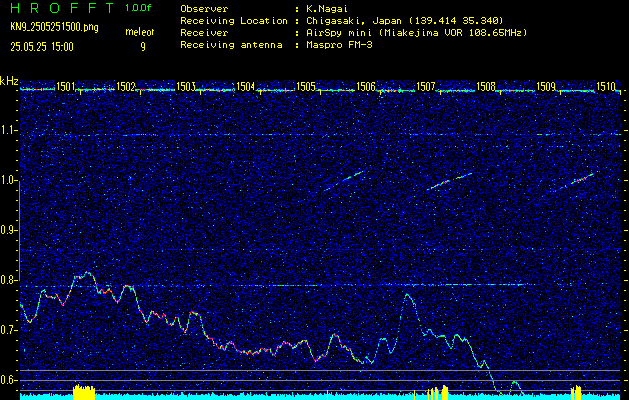
Task: Click the meteor count label
Action: click(x=140, y=32)
